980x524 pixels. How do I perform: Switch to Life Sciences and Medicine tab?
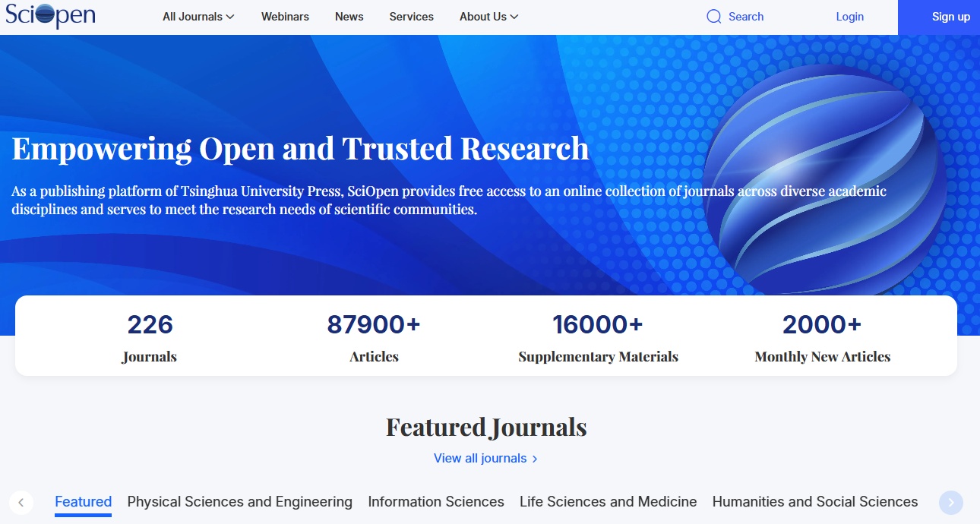coord(609,502)
